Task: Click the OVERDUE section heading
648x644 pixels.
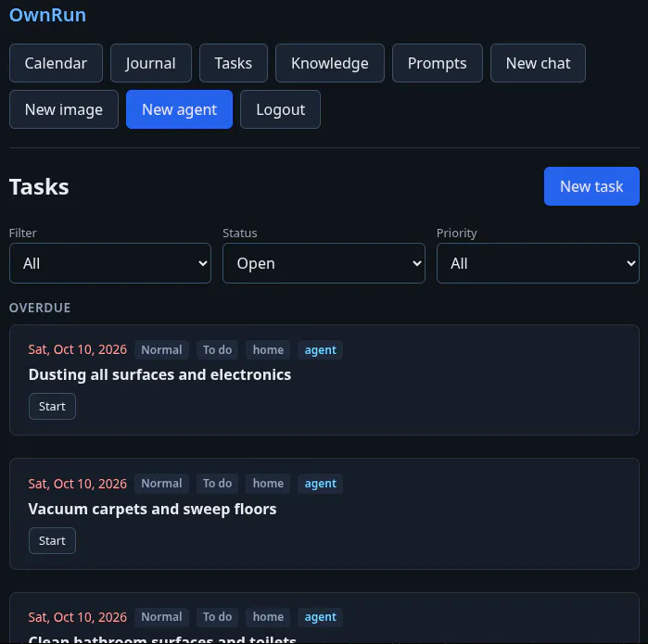Action: coord(40,308)
